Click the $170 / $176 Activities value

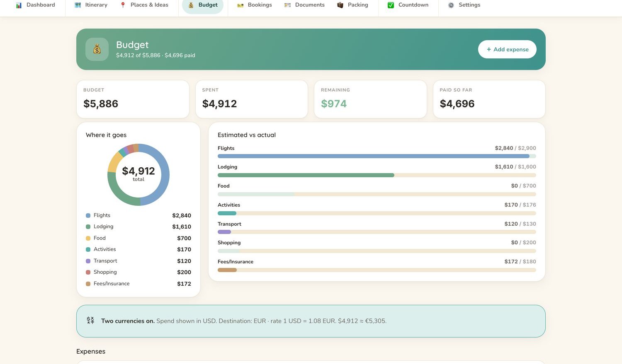[x=520, y=205]
